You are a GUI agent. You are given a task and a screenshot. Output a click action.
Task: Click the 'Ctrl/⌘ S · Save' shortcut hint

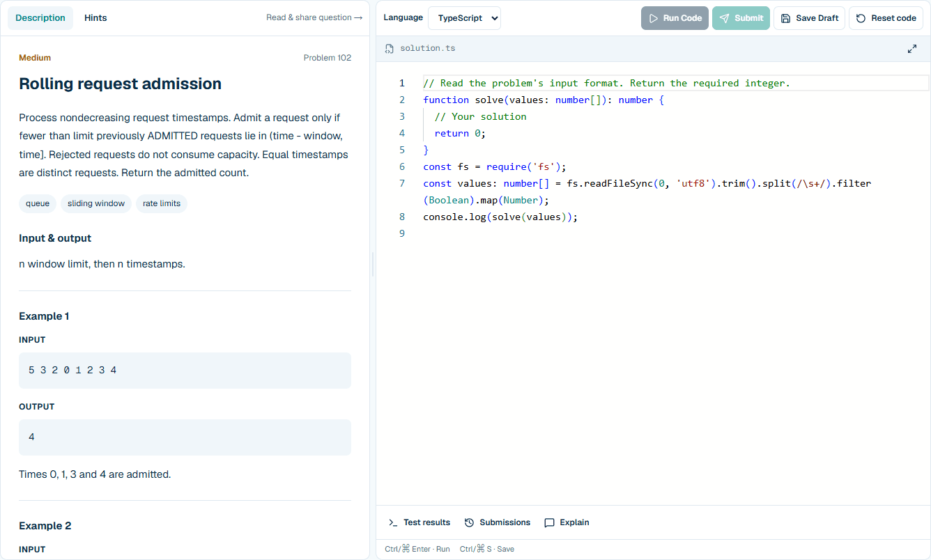(x=487, y=549)
